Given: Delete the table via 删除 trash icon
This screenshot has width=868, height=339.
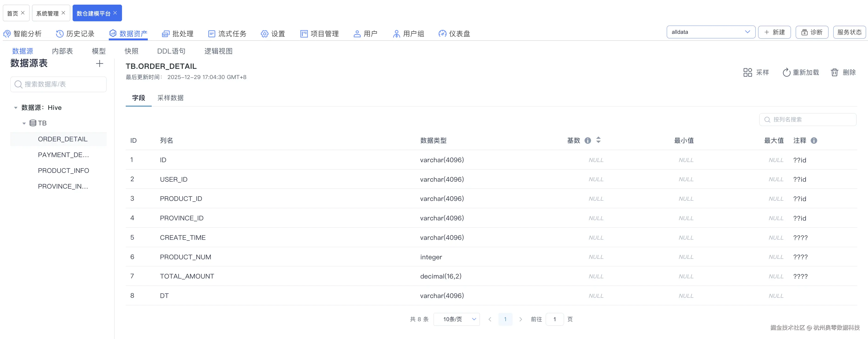Looking at the screenshot, I should tap(843, 72).
